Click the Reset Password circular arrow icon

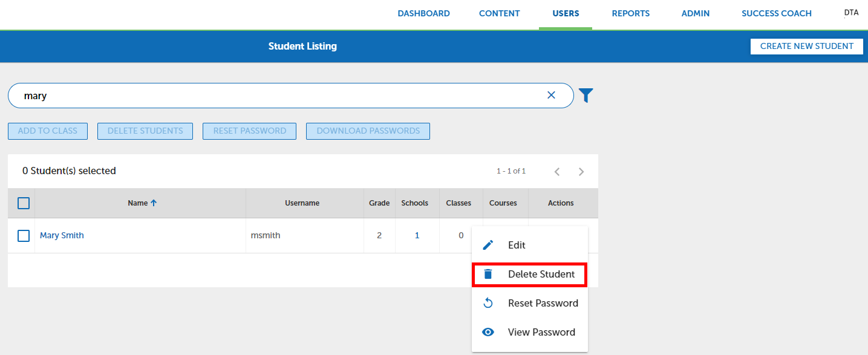coord(488,303)
